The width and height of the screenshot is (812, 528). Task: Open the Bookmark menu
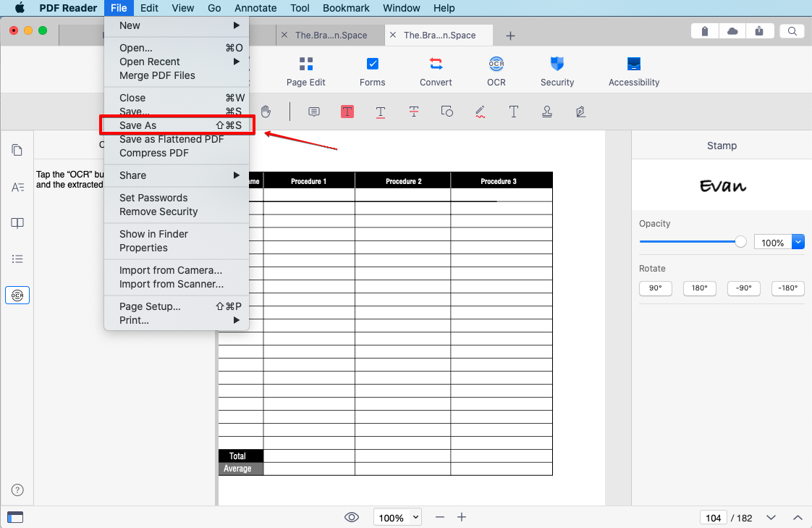coord(346,8)
